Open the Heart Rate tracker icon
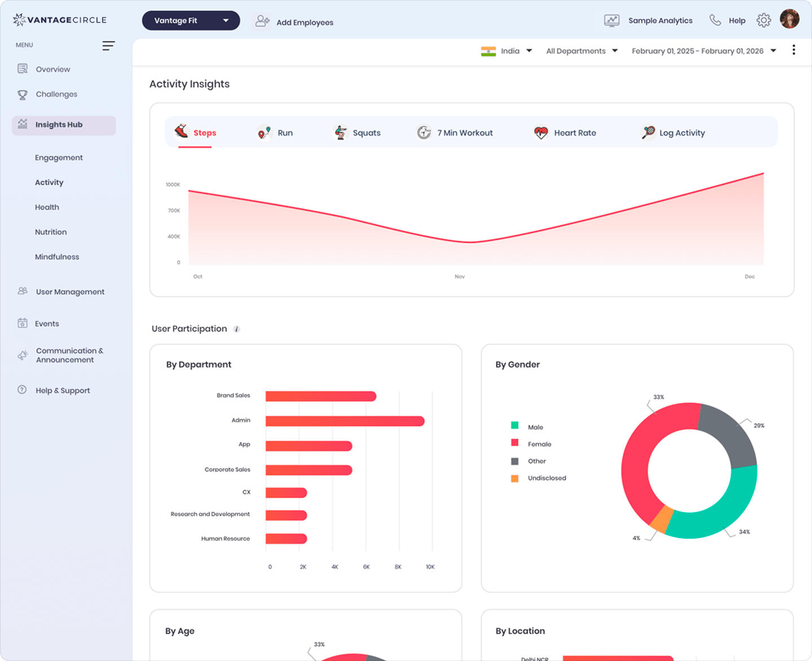Image resolution: width=812 pixels, height=661 pixels. point(540,133)
